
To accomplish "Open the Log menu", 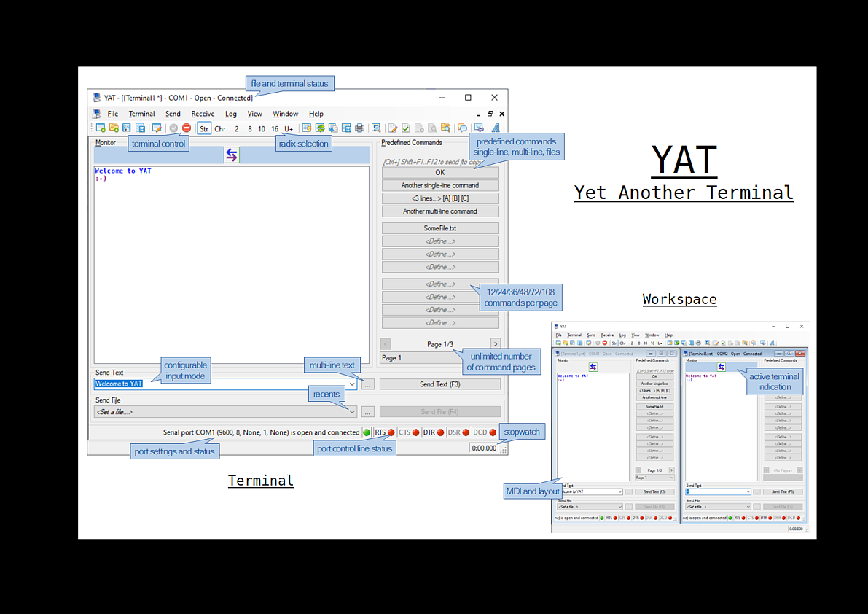I will click(x=231, y=114).
